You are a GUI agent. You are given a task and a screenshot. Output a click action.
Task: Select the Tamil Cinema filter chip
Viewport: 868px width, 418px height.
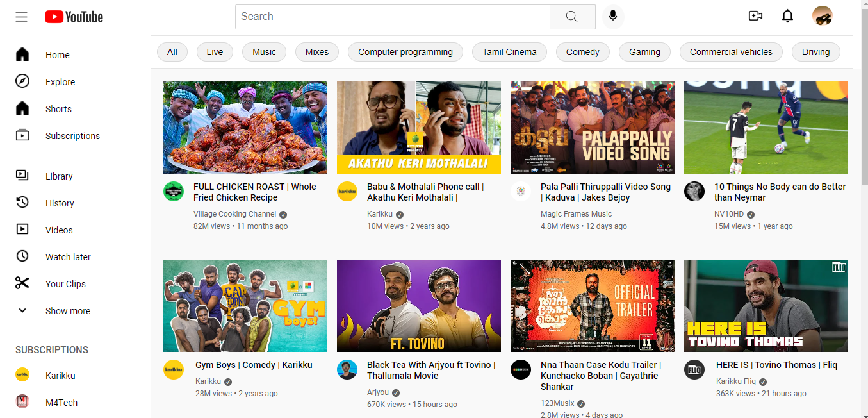point(509,52)
